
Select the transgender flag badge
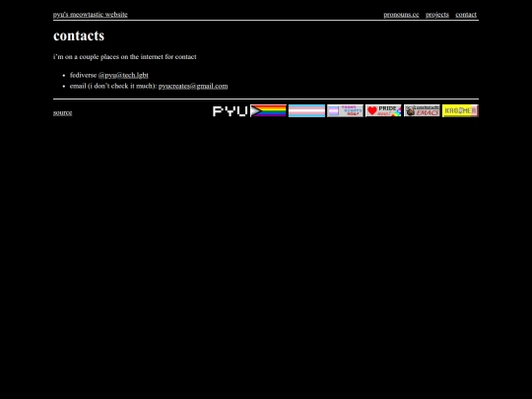pyautogui.click(x=306, y=111)
